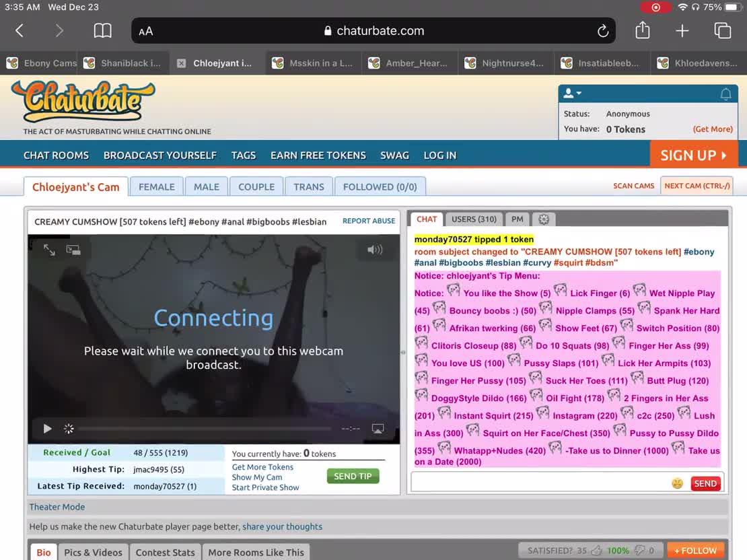
Task: Open the Safari aA text size menu
Action: (x=146, y=31)
